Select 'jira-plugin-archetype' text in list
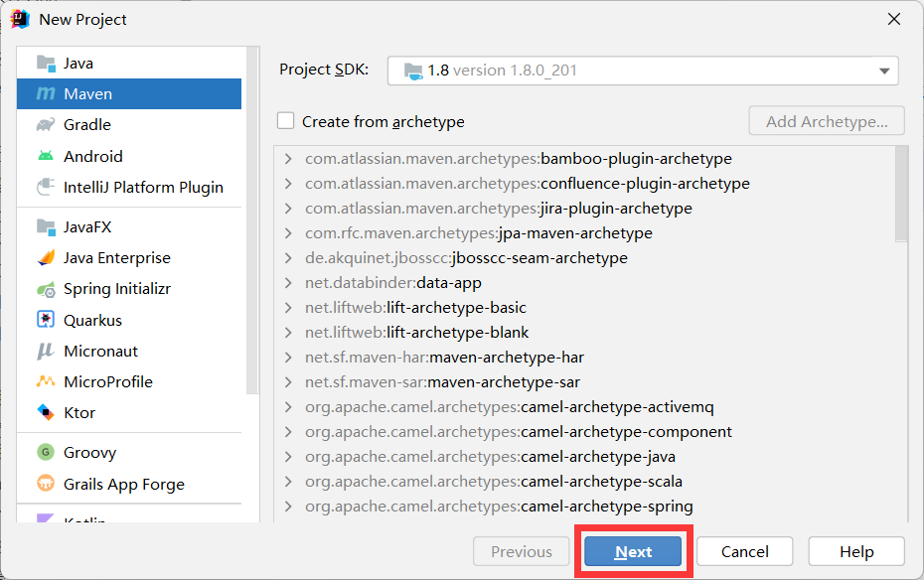This screenshot has width=924, height=580. [x=616, y=209]
